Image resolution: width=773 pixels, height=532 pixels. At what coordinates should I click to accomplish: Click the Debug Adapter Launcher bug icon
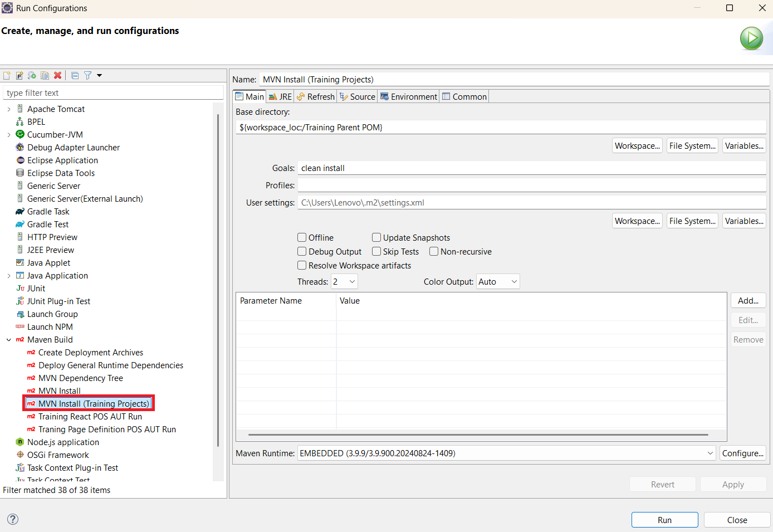point(20,148)
